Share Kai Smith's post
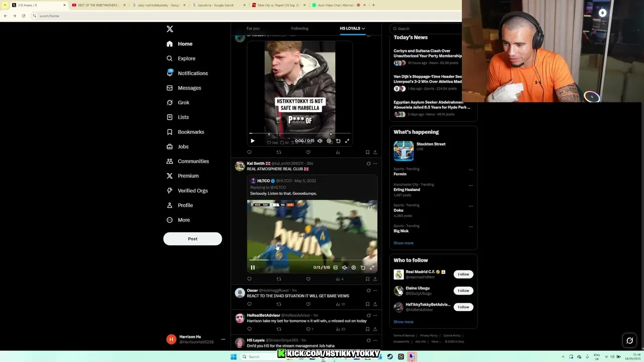Viewport: 644px width, 362px height. (x=375, y=279)
